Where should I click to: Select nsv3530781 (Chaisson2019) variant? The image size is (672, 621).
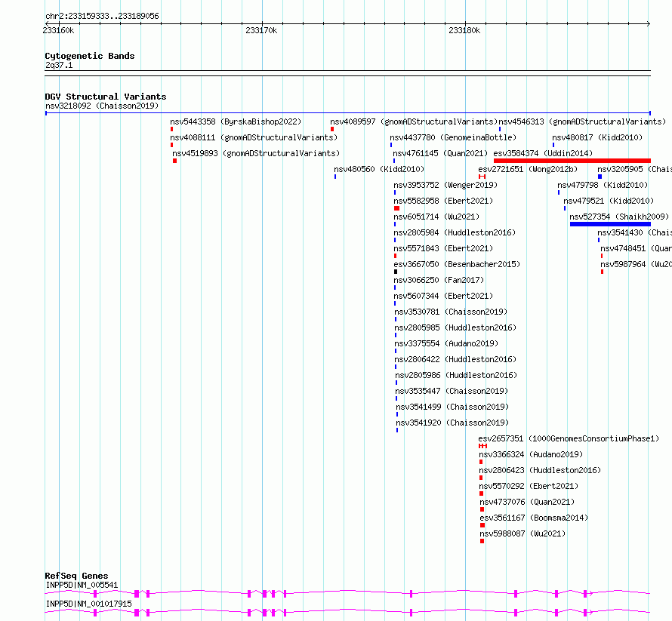[x=451, y=312]
